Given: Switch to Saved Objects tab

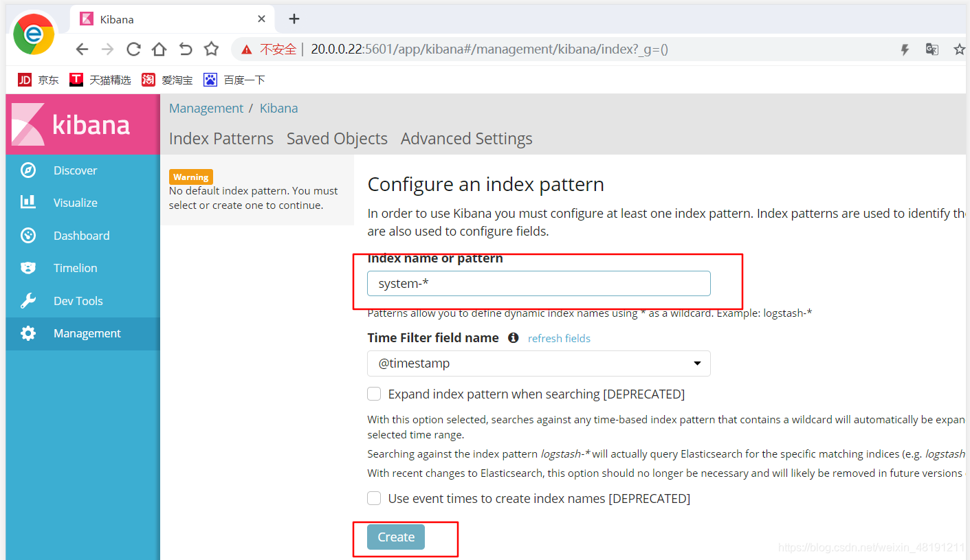Looking at the screenshot, I should (337, 139).
